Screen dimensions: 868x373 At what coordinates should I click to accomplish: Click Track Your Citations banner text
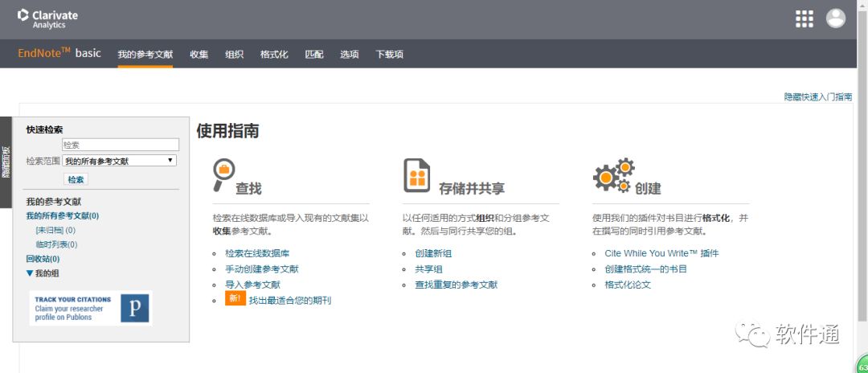tap(72, 308)
